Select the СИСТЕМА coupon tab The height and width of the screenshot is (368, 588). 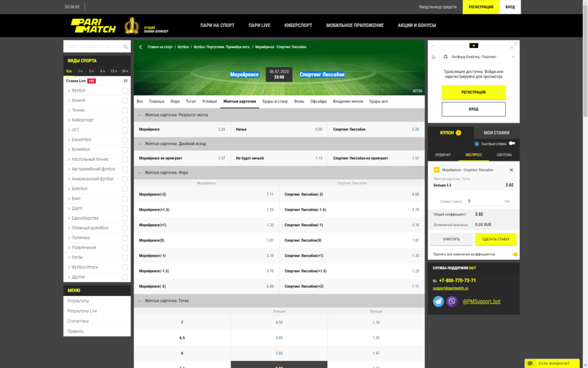(504, 155)
